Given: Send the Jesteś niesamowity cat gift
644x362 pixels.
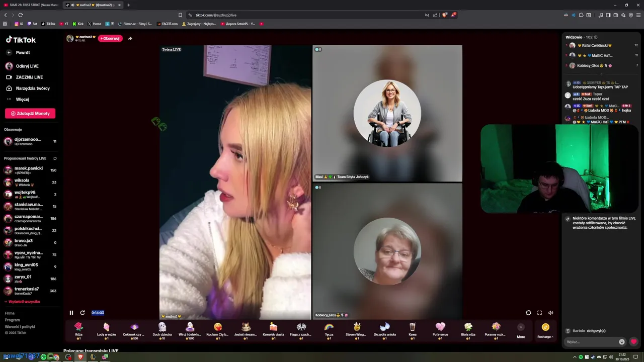Looking at the screenshot, I should click(246, 330).
